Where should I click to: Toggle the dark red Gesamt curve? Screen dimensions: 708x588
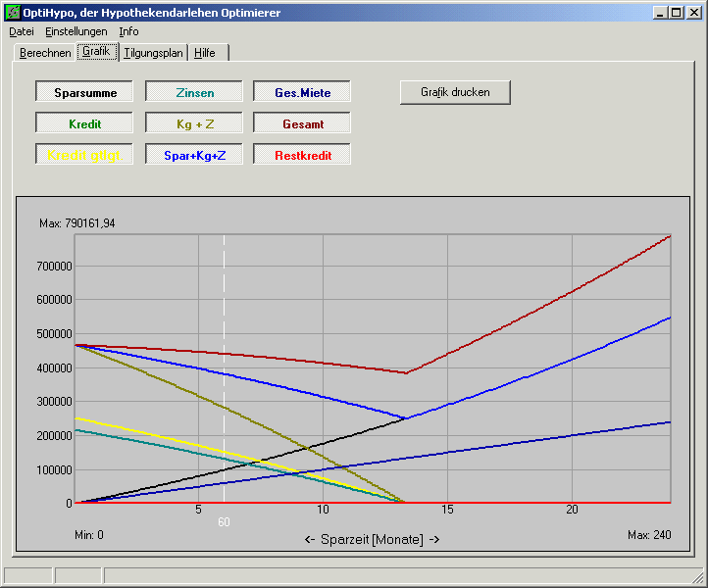coord(302,124)
